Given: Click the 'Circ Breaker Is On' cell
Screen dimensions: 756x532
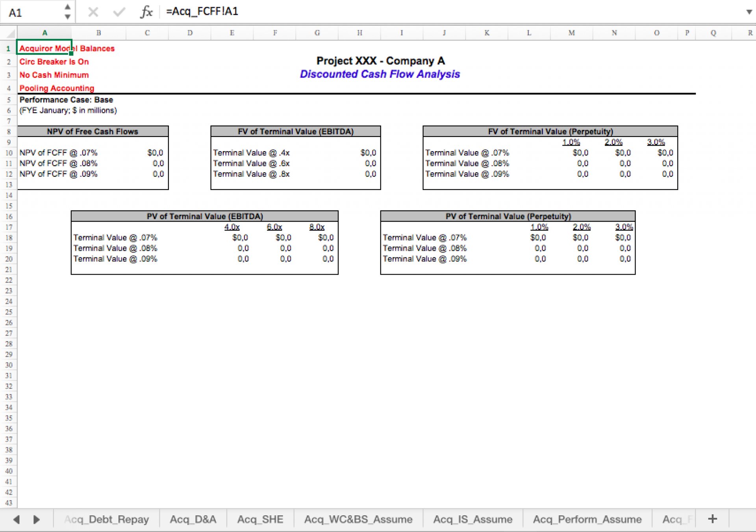Looking at the screenshot, I should (54, 62).
